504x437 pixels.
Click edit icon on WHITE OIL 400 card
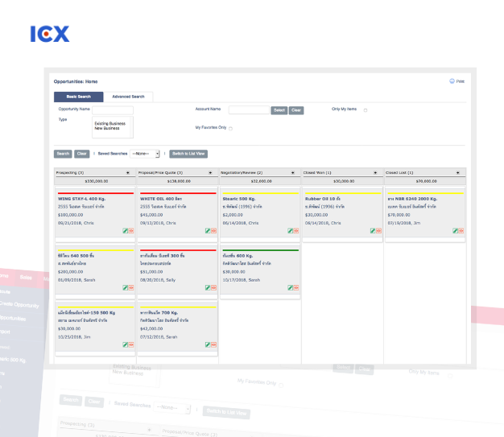[x=208, y=231]
